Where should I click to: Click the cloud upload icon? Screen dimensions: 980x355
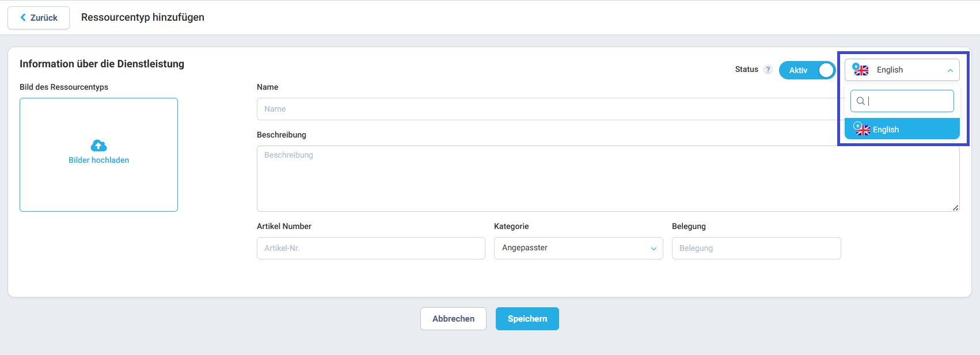coord(98,146)
